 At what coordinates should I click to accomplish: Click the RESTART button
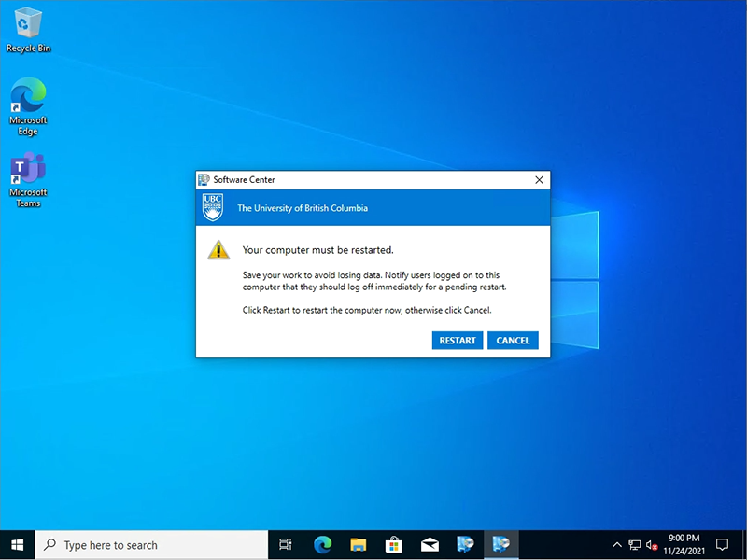coord(458,341)
